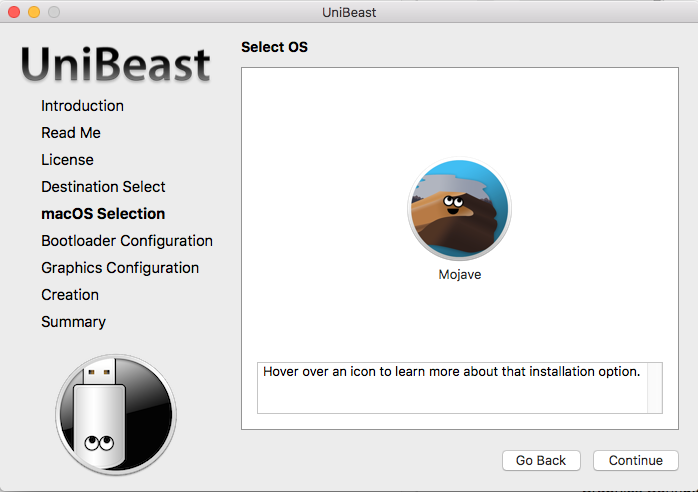Close the UniBeast window
This screenshot has width=698, height=492.
coord(14,12)
